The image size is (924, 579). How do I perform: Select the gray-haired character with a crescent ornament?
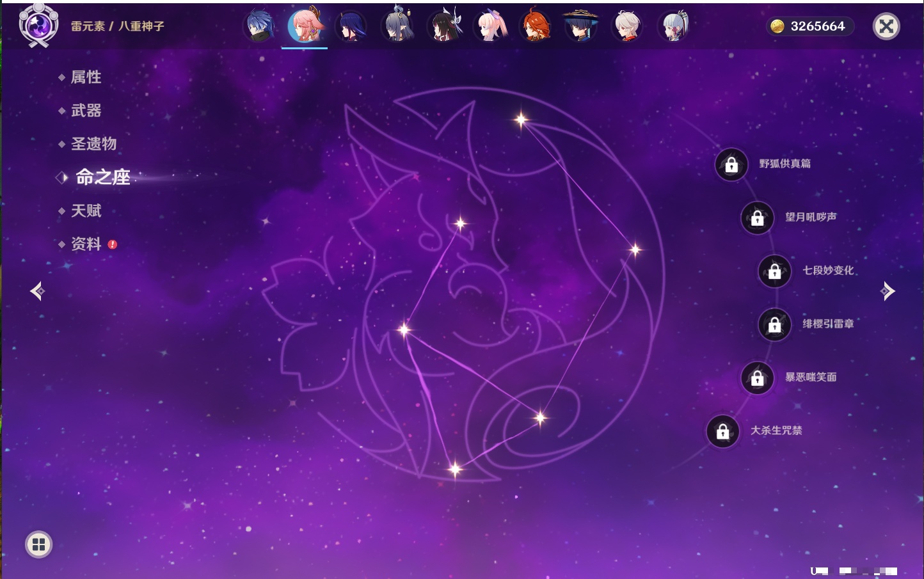coord(397,26)
